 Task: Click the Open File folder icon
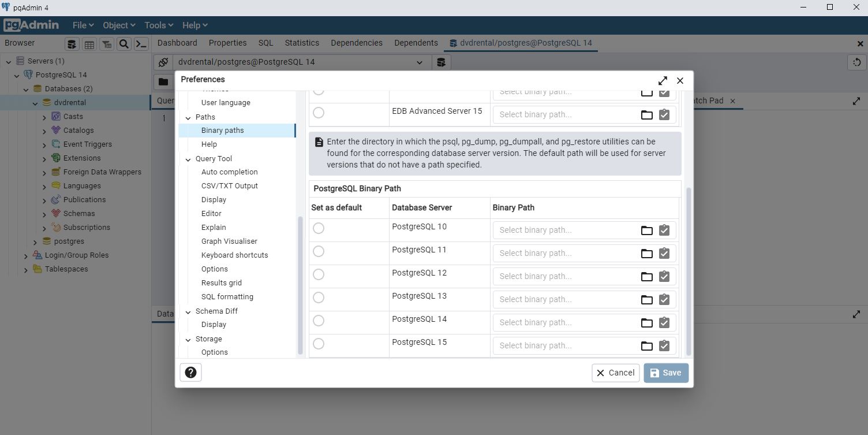click(x=163, y=81)
